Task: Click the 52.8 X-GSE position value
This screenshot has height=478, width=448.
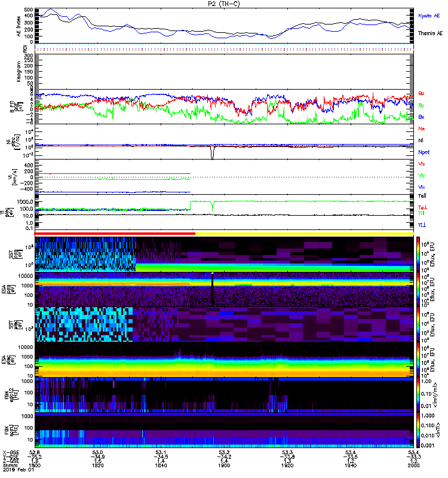Action: pyautogui.click(x=35, y=452)
